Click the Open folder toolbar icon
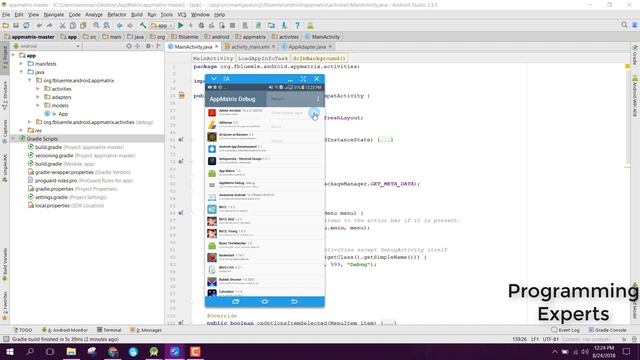Image resolution: width=640 pixels, height=360 pixels. (6, 25)
